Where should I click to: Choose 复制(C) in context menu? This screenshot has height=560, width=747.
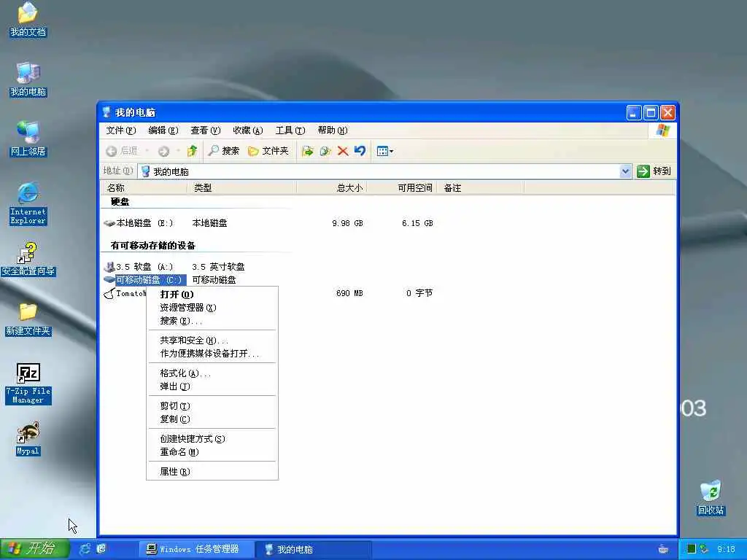tap(212, 419)
